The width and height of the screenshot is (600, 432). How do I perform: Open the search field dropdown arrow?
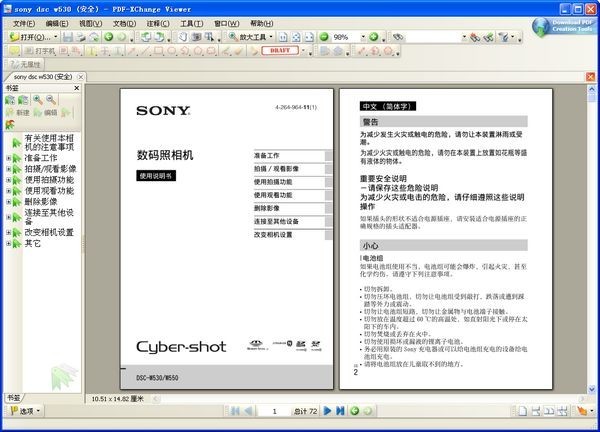click(x=464, y=37)
